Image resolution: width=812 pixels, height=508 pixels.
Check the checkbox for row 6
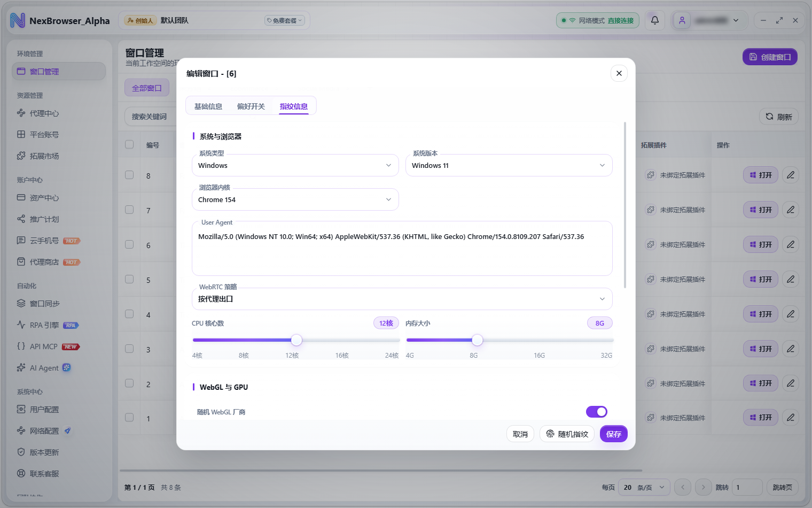click(x=129, y=244)
